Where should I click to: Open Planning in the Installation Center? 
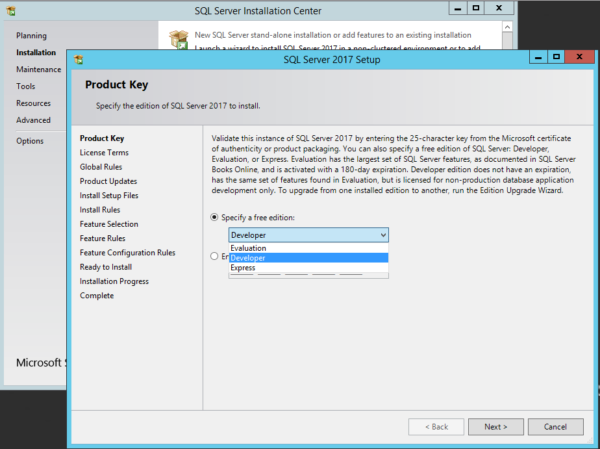point(31,36)
